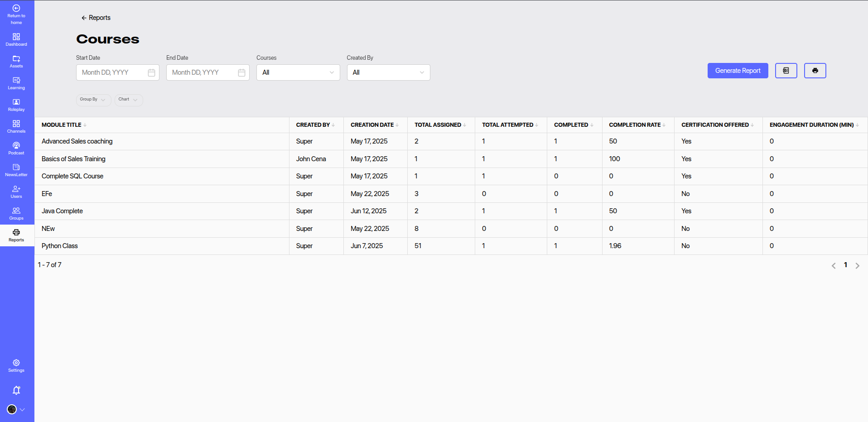
Task: Go back using the Reports link
Action: pyautogui.click(x=96, y=18)
